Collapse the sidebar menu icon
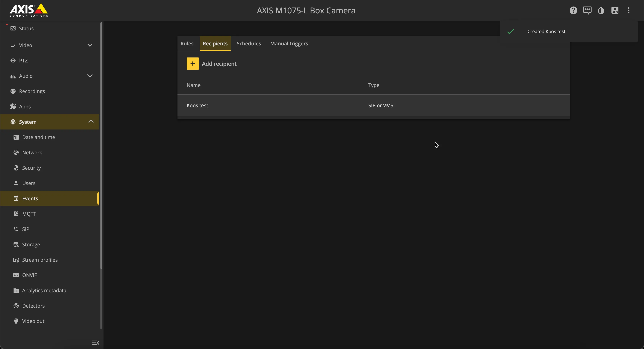 [95, 343]
